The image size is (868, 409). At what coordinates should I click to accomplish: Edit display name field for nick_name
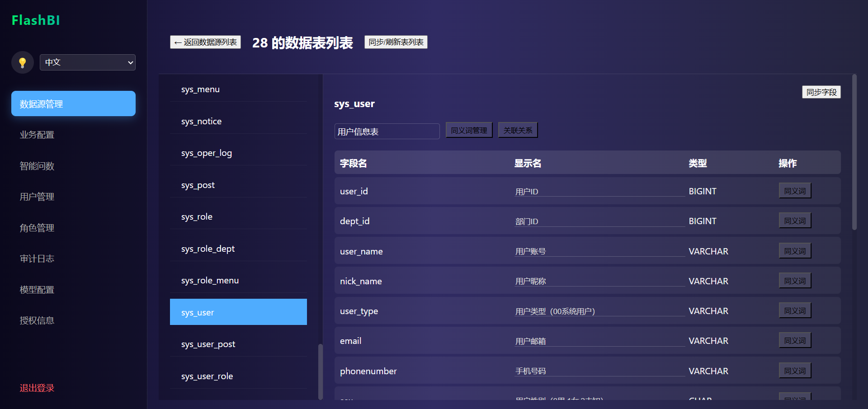tap(599, 281)
